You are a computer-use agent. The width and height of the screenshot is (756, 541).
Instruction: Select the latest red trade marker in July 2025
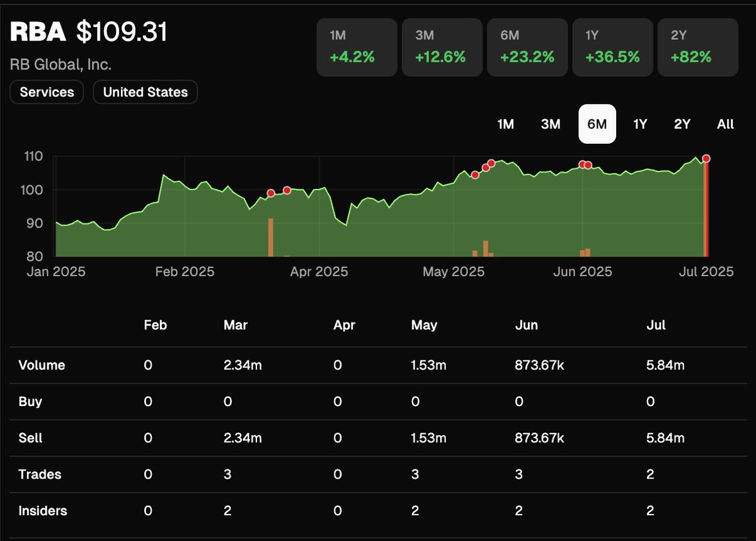706,158
